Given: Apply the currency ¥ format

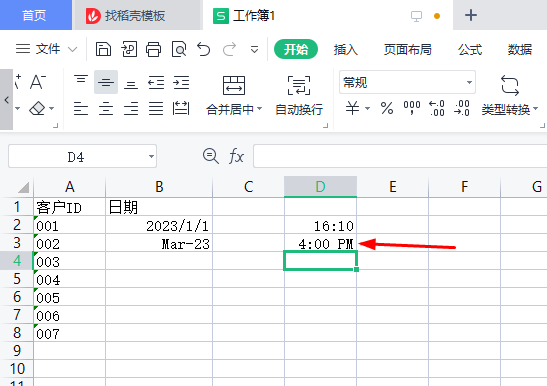Looking at the screenshot, I should point(352,108).
